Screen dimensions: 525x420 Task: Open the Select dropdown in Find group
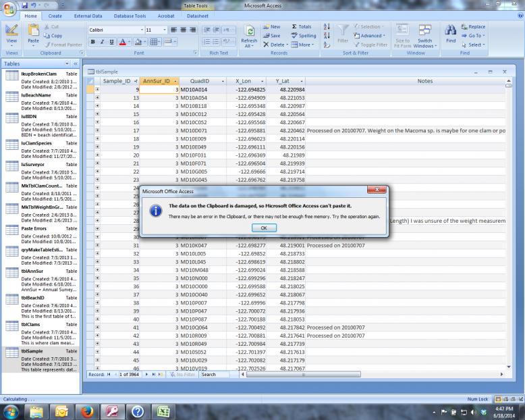473,45
